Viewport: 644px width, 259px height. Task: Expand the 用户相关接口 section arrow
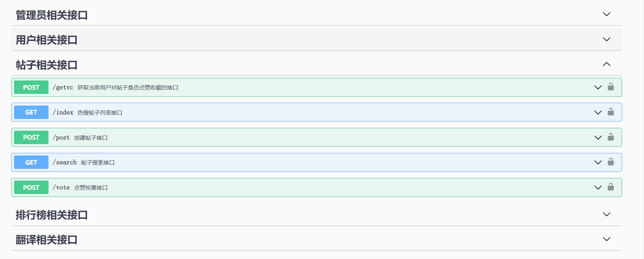pos(607,39)
